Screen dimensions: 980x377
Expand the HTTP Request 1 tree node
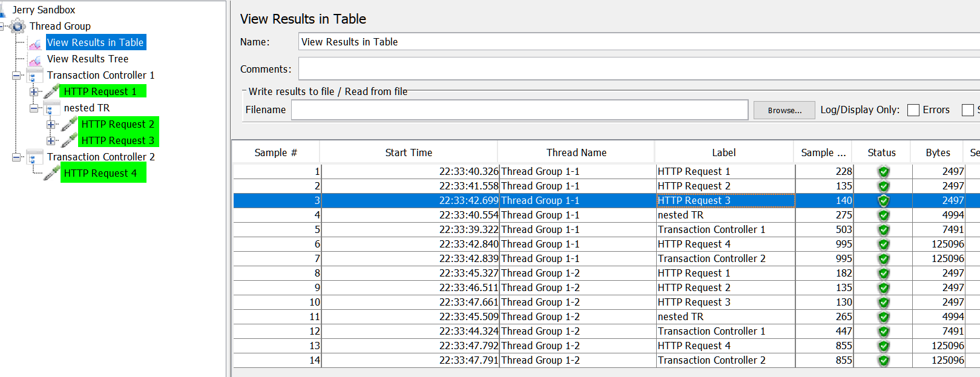[35, 92]
